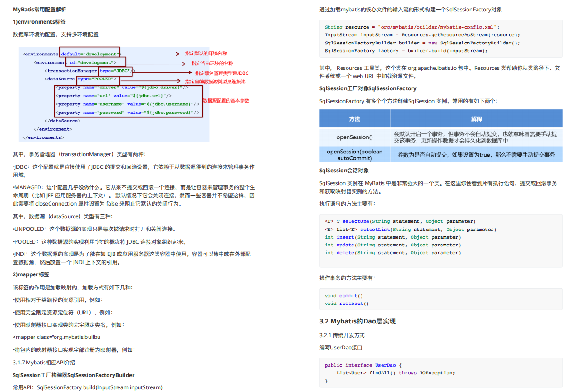The image size is (566, 392).
Task: Click the line "操作事务的方法主要有"
Action: click(x=347, y=278)
